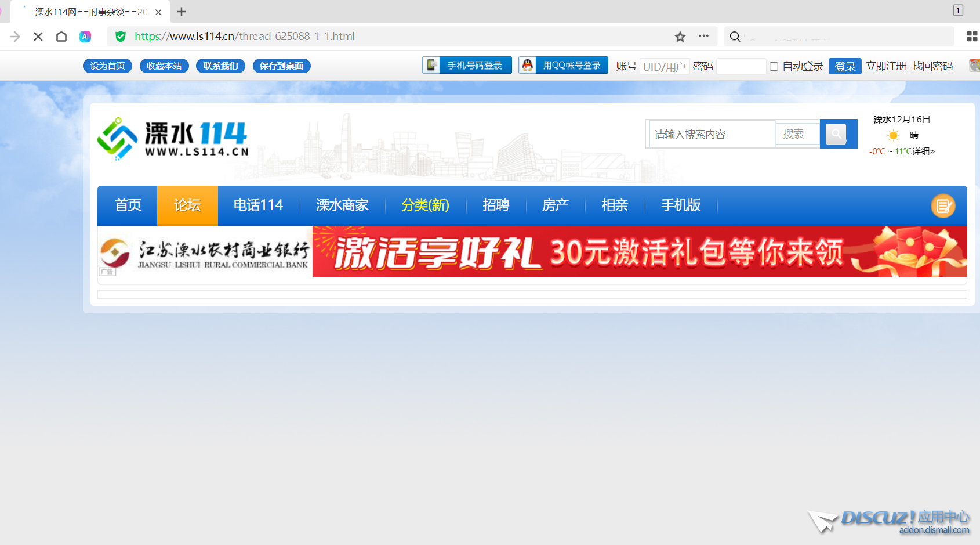Click the 设为首页 pill button
This screenshot has width=980, height=545.
(x=107, y=66)
